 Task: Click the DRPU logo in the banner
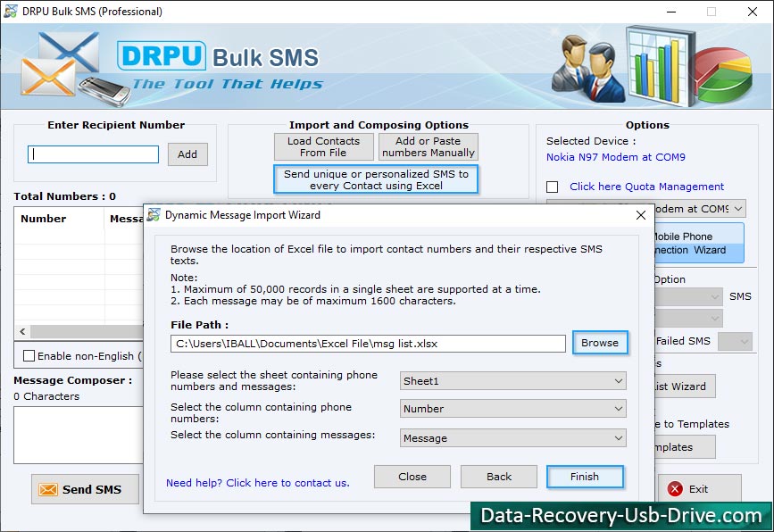(162, 55)
